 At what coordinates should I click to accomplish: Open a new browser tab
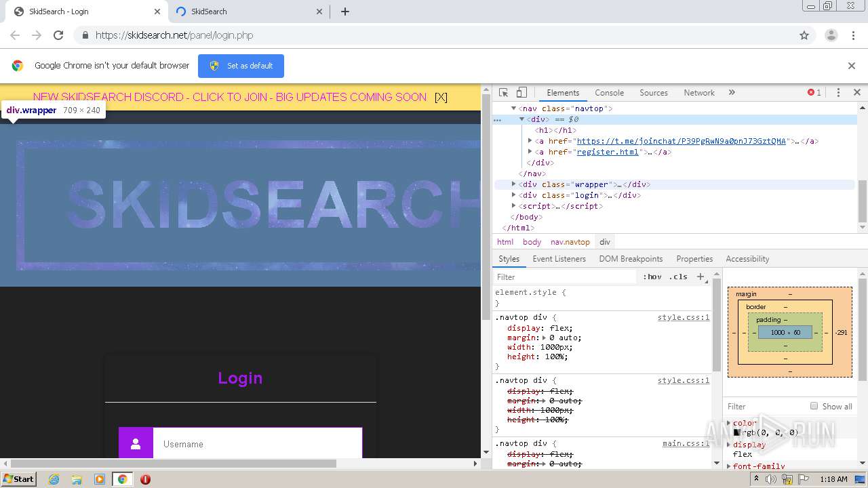[344, 12]
